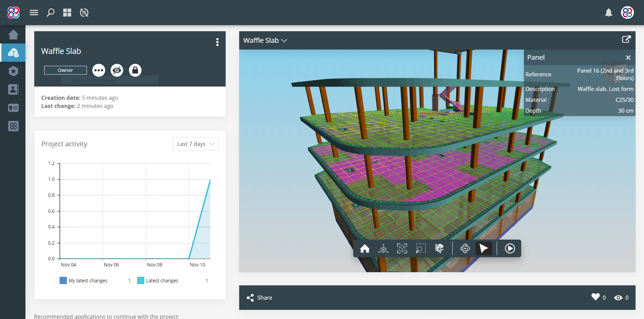Activate the orbit rotation tool
644x319 pixels.
[465, 249]
